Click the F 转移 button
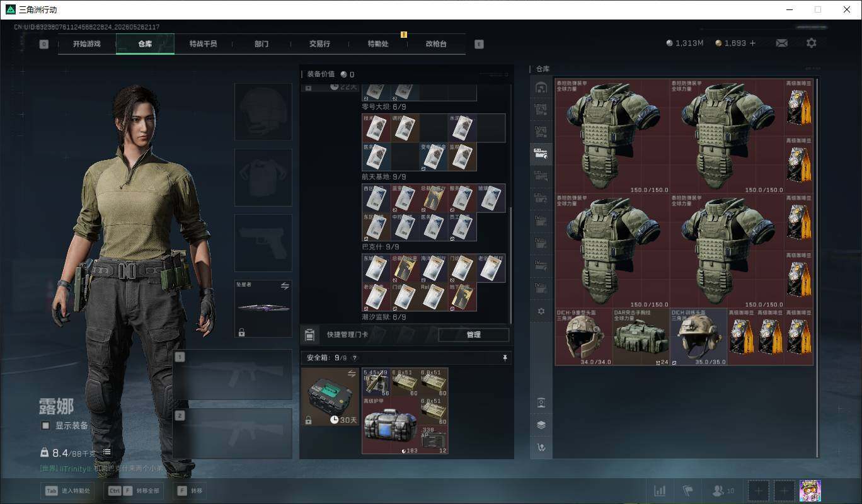862x504 pixels. pyautogui.click(x=189, y=491)
